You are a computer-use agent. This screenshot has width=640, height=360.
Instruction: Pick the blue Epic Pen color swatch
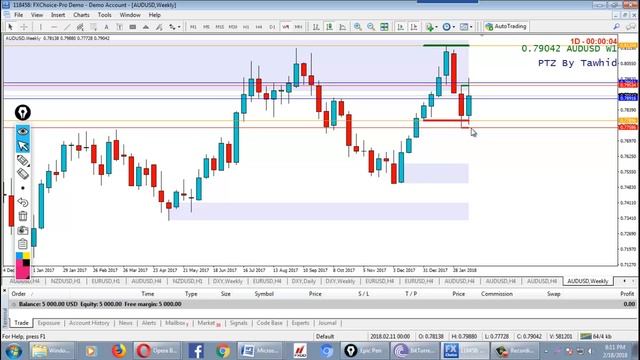[x=19, y=256]
